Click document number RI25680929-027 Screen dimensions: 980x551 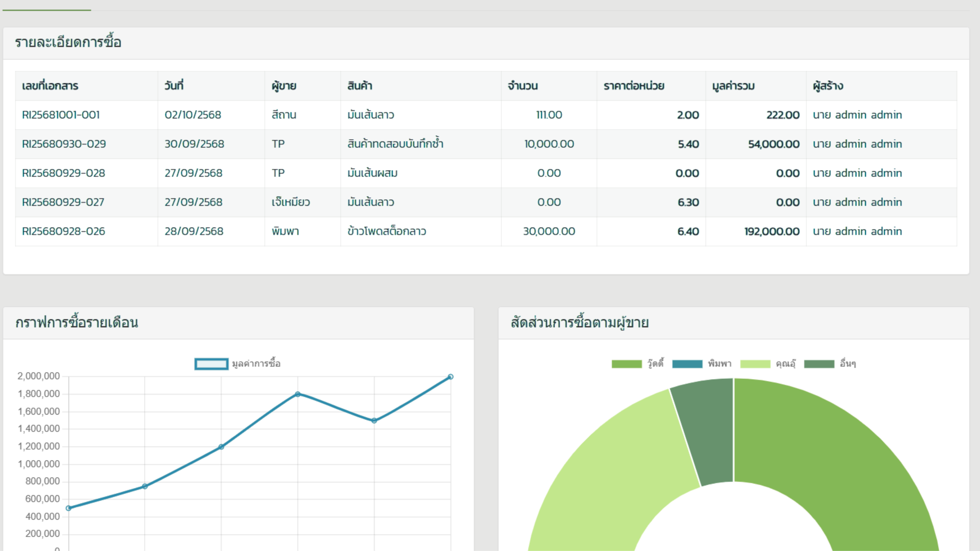tap(63, 202)
